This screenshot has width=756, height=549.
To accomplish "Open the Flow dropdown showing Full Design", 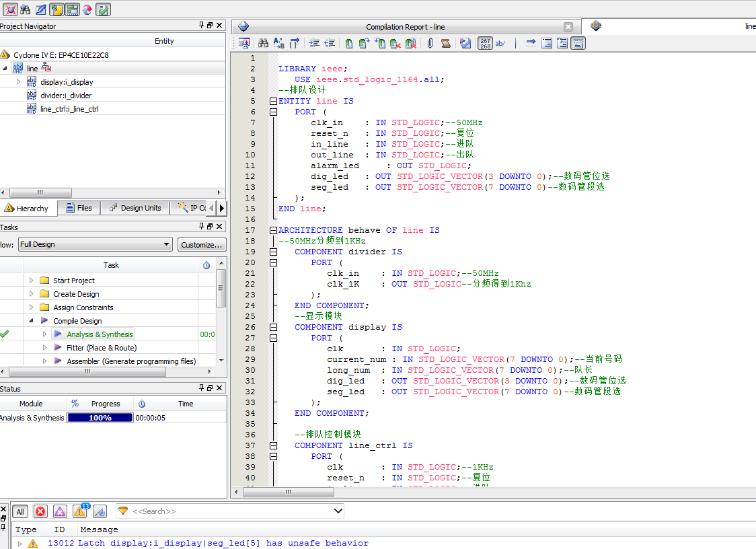I will tap(95, 244).
